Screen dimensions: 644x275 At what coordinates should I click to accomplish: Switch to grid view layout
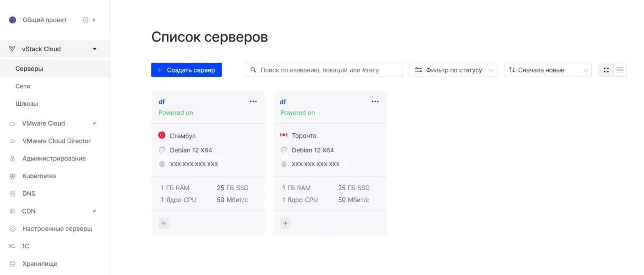click(606, 70)
